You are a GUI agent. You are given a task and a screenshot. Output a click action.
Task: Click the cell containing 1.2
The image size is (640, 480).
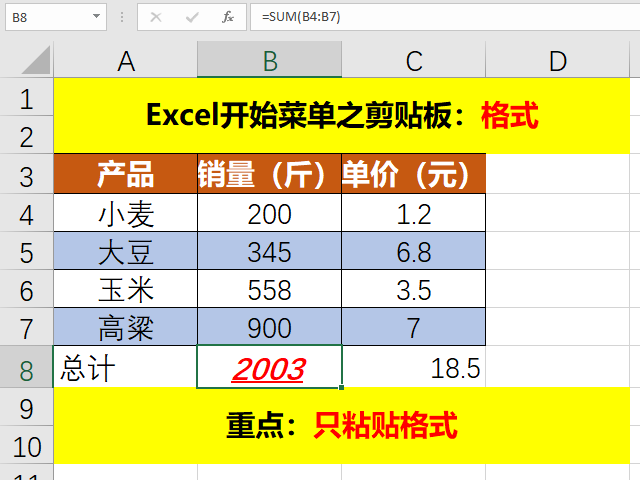click(x=413, y=213)
